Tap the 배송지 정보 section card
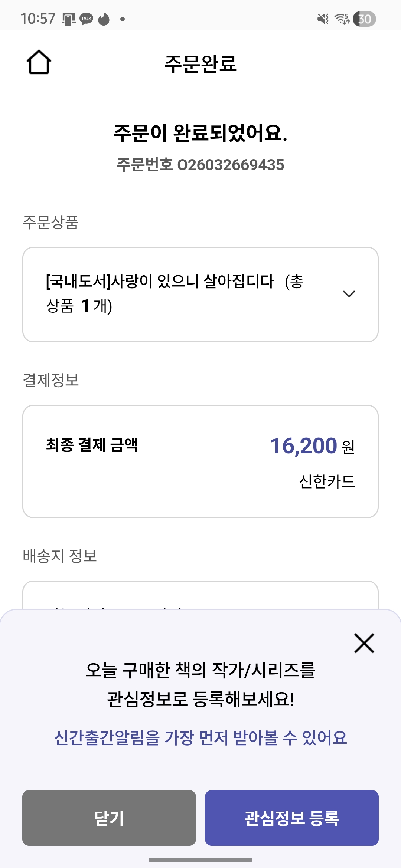This screenshot has width=401, height=868. click(x=200, y=595)
